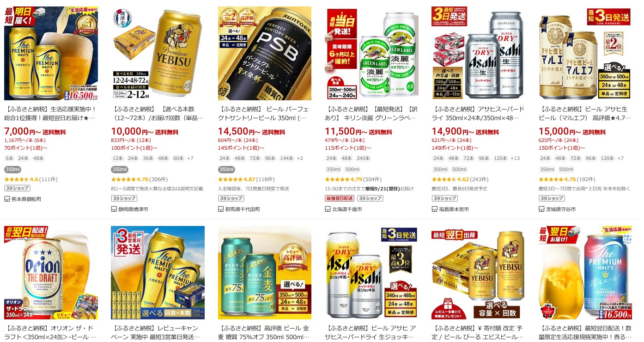Viewport: 644px width, 342px height.
Task: Click the shop icon beside 群馬県千代田町
Action: pyautogui.click(x=221, y=209)
